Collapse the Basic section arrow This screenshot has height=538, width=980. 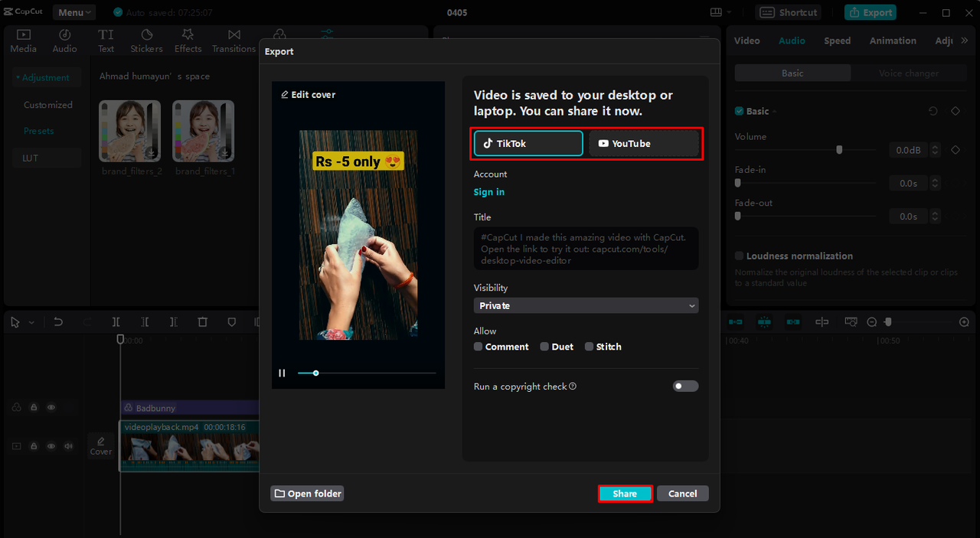774,112
